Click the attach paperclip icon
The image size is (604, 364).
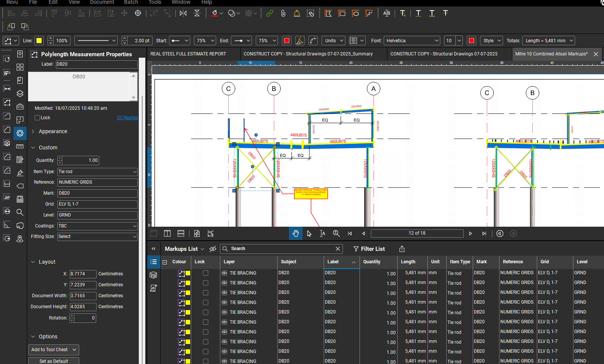point(283,13)
